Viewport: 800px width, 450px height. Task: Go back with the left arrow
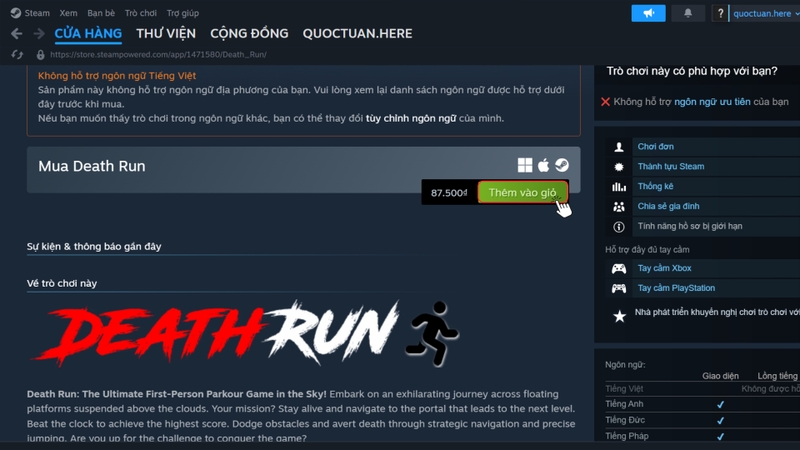click(16, 34)
